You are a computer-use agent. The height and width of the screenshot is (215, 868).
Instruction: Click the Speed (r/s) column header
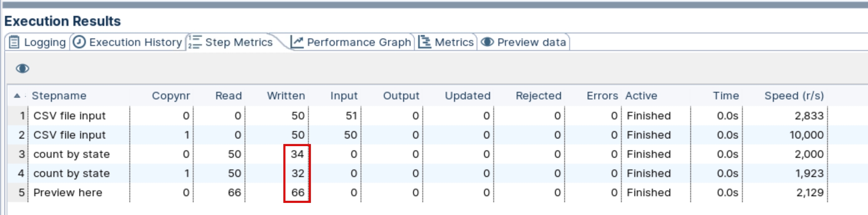coord(794,96)
